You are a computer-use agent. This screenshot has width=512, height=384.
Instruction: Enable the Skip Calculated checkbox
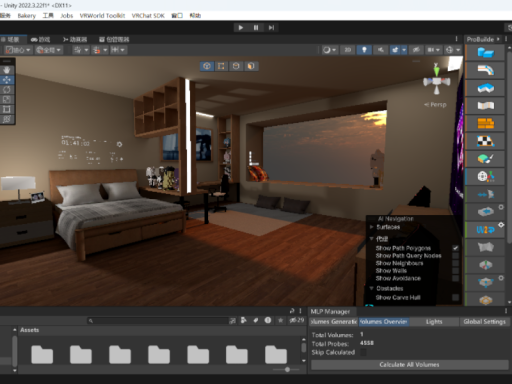pos(363,352)
